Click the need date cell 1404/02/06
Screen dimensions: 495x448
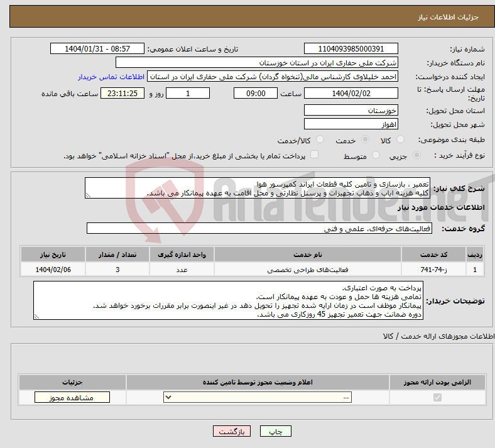[x=53, y=270]
